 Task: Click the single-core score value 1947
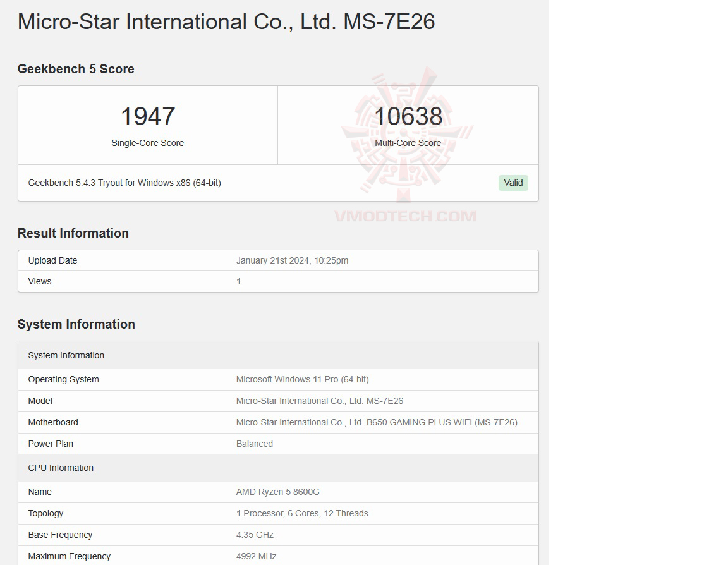coord(148,116)
